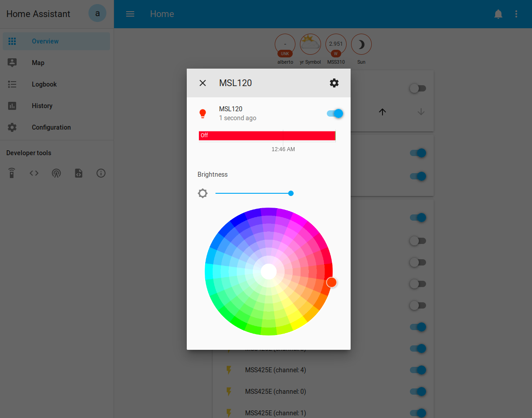Screen dimensions: 532x418
Task: Click MSS425E (channel: 0) lightning icon
Action: [229, 392]
